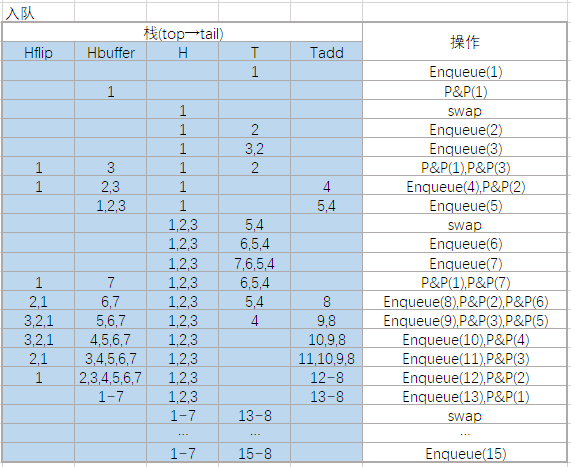Select the P&P(1),P&P(3) cell

[x=465, y=167]
